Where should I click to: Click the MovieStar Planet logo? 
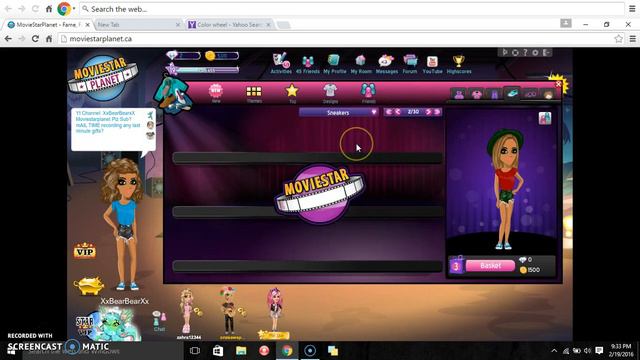(x=103, y=77)
